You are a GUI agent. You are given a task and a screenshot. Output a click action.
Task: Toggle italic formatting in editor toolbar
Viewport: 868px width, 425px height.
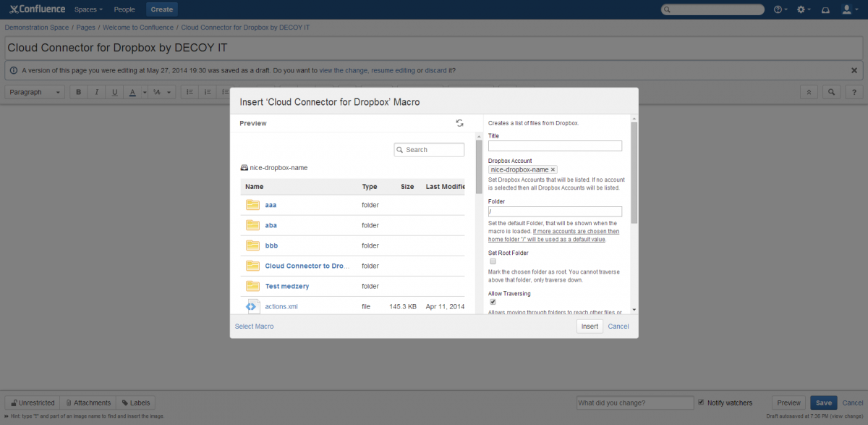96,93
